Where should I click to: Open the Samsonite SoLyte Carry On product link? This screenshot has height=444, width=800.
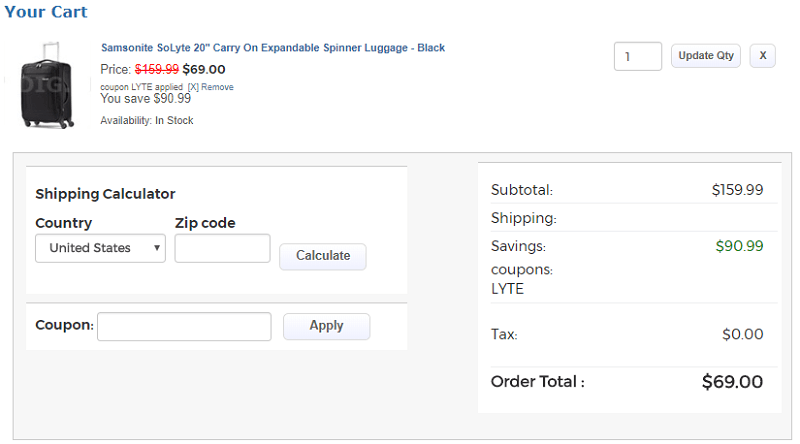[x=272, y=48]
